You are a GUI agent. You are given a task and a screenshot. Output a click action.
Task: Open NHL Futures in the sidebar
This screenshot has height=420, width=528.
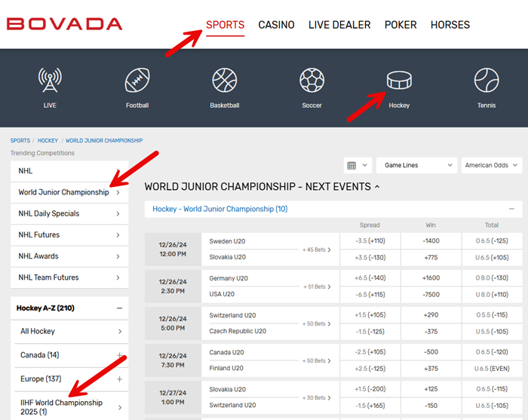click(69, 235)
